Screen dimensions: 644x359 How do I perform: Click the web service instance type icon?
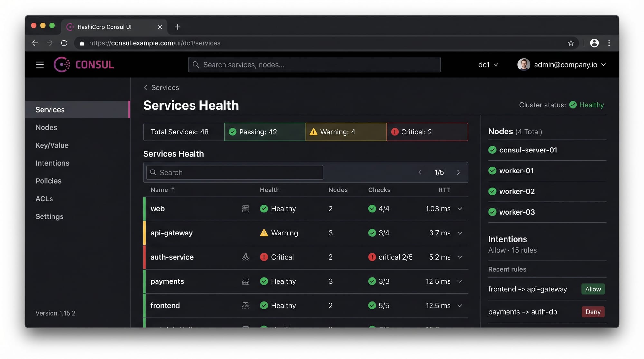(245, 209)
